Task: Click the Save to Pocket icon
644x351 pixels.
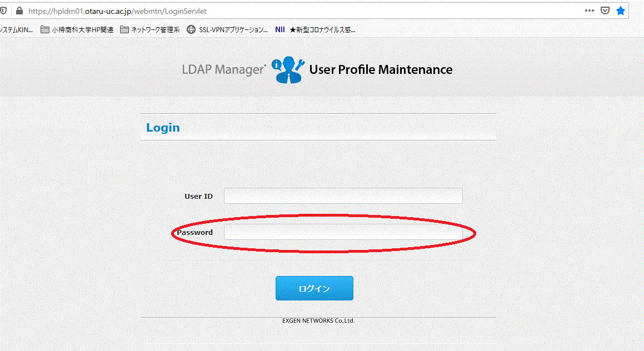Action: (605, 11)
